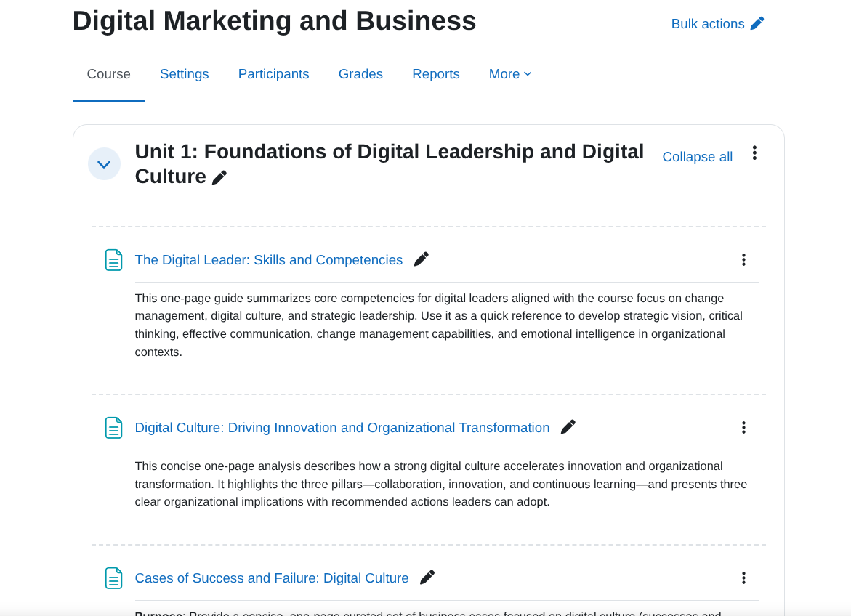Open the Reports tab
Screen dimensions: 851x616
436,73
